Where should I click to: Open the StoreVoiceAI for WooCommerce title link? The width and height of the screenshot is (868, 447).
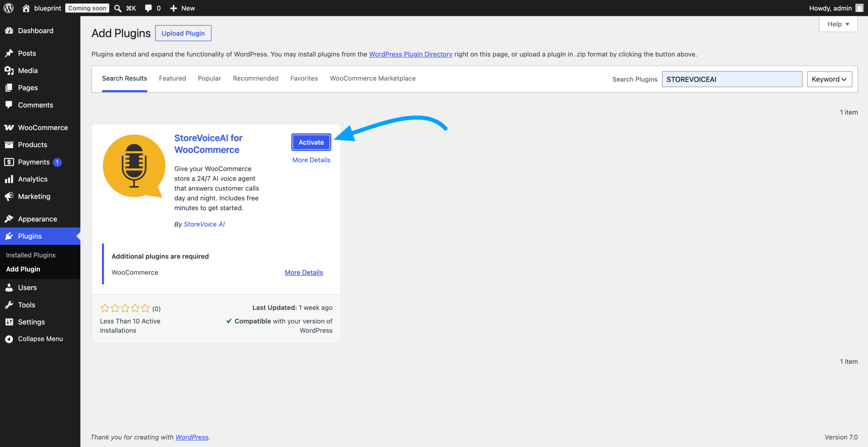(208, 144)
